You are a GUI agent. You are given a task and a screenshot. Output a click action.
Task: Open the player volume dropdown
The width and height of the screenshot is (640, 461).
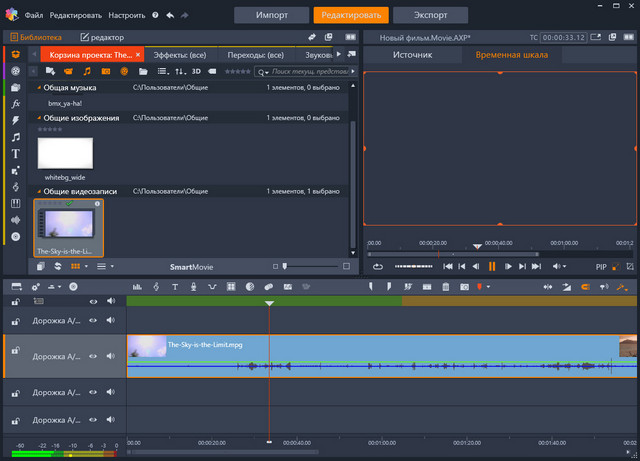(x=562, y=267)
